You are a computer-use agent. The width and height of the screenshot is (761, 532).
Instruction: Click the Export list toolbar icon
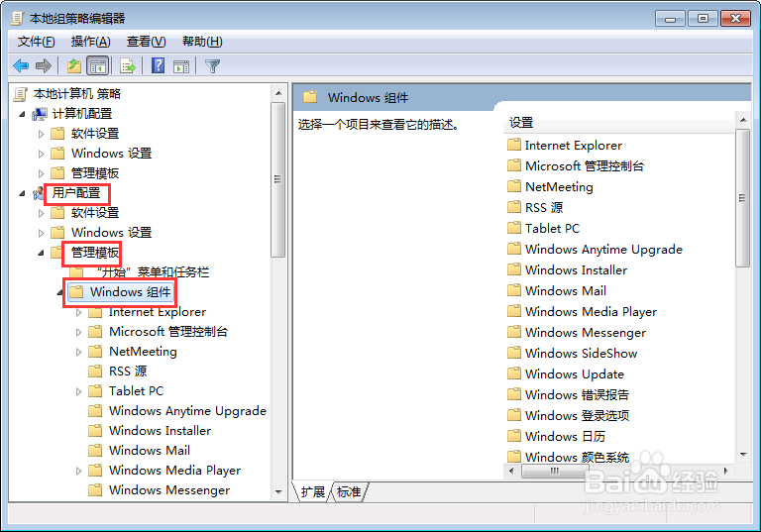[128, 65]
